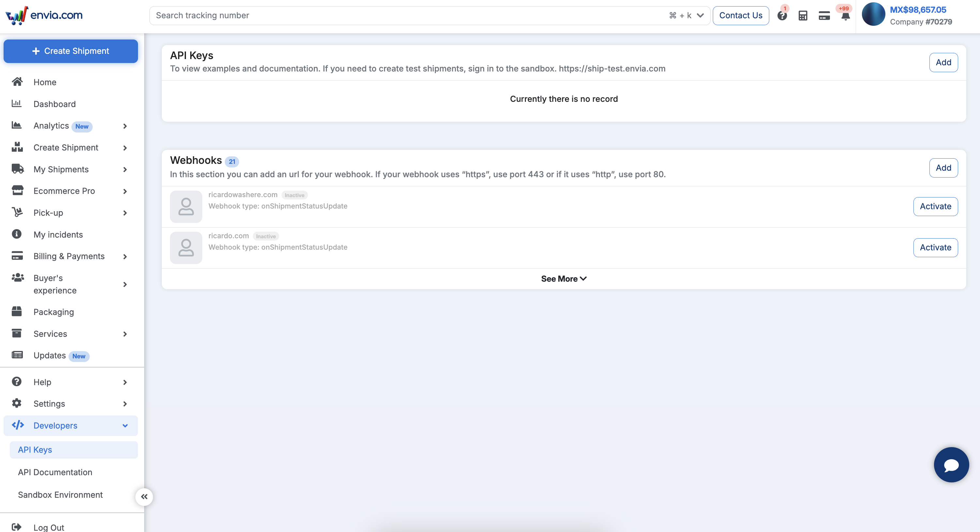
Task: Expand See More webhooks
Action: coord(563,278)
